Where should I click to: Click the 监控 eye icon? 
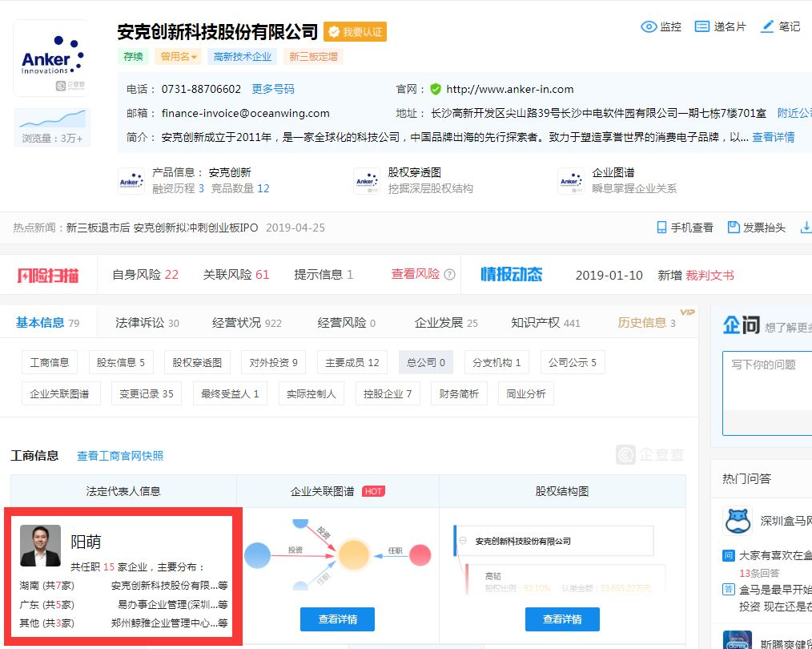649,26
